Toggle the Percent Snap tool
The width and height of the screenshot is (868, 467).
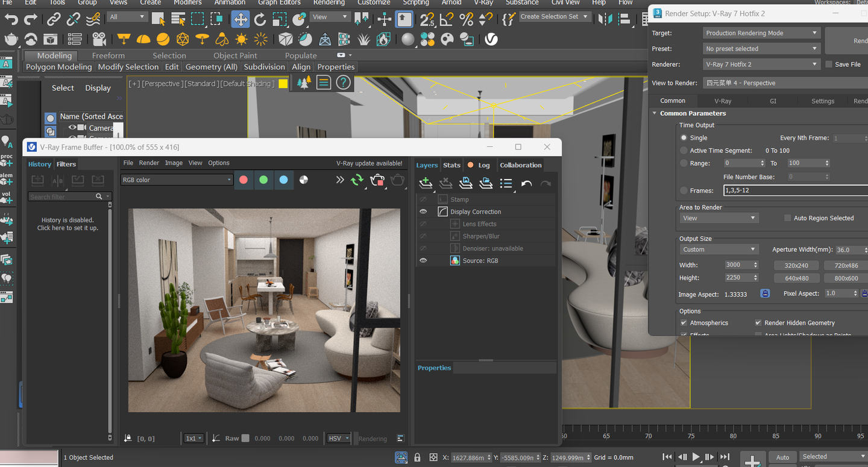point(466,19)
